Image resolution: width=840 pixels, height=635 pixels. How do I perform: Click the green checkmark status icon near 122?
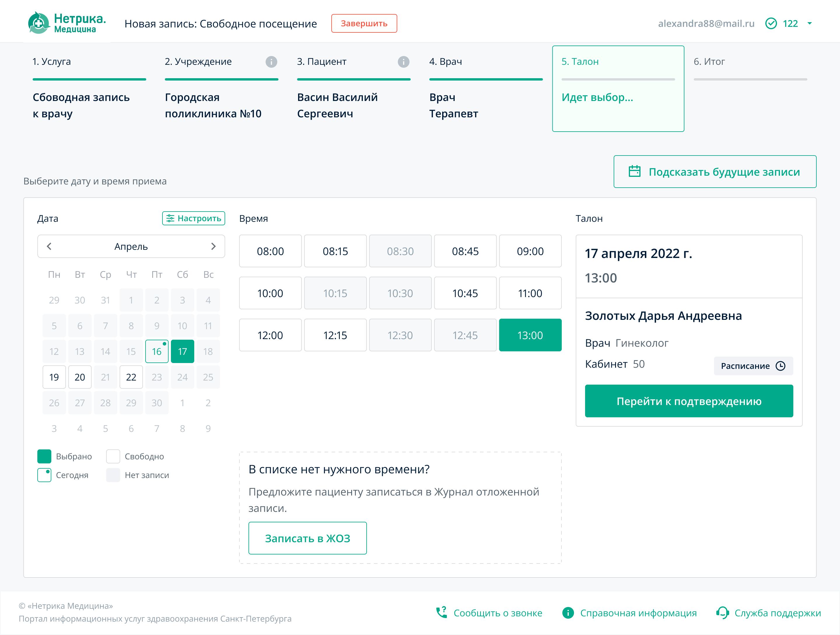(771, 24)
